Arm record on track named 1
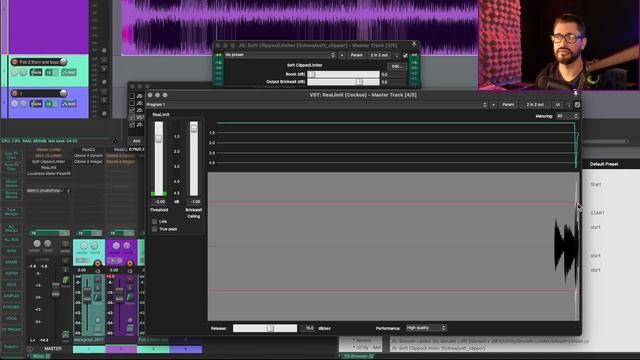640x360 pixels. pos(15,93)
